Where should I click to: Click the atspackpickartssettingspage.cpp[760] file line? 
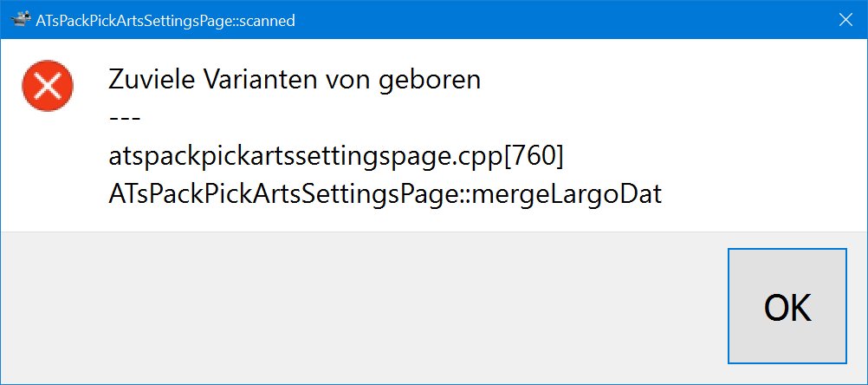pos(337,156)
